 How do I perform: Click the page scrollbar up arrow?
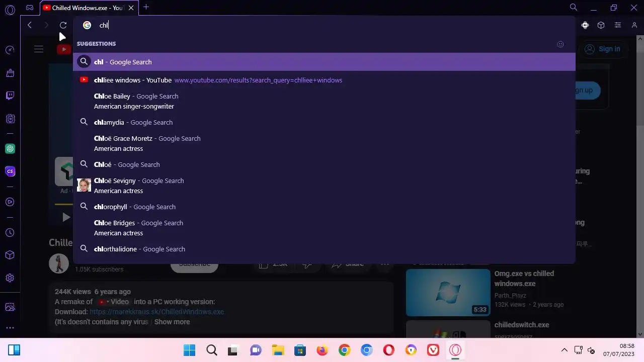point(639,39)
